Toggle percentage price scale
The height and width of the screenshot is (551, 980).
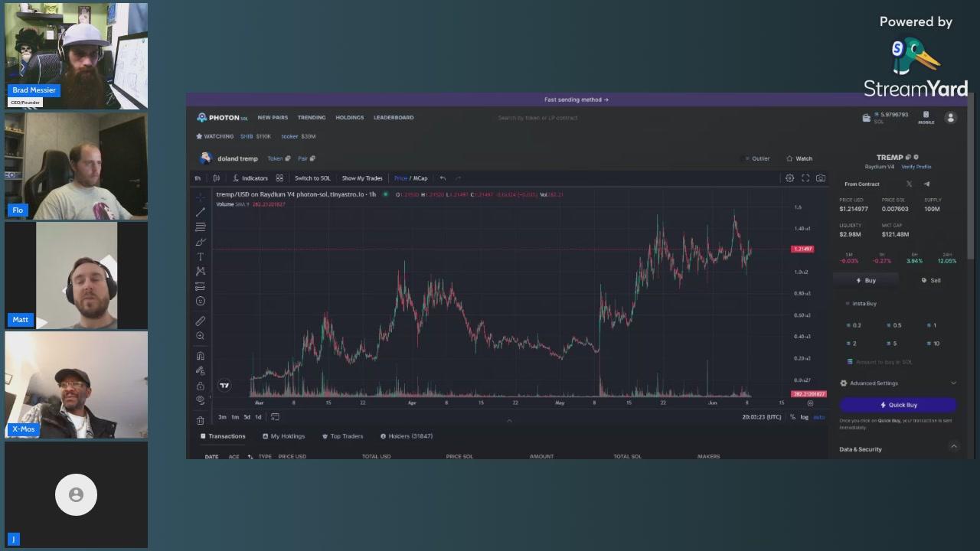(x=792, y=417)
